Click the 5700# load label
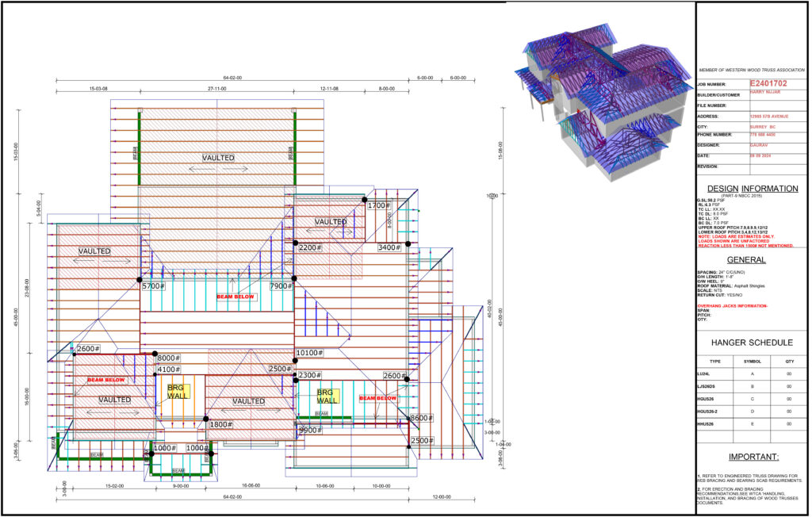This screenshot has height=517, width=812. coord(153,286)
